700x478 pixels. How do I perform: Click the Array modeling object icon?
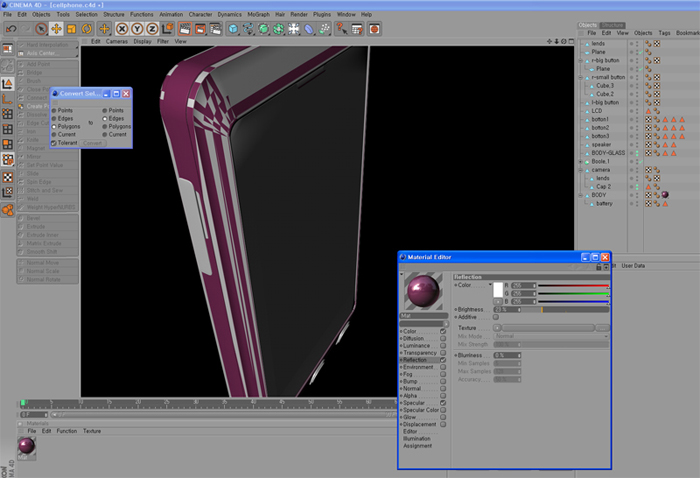point(279,29)
